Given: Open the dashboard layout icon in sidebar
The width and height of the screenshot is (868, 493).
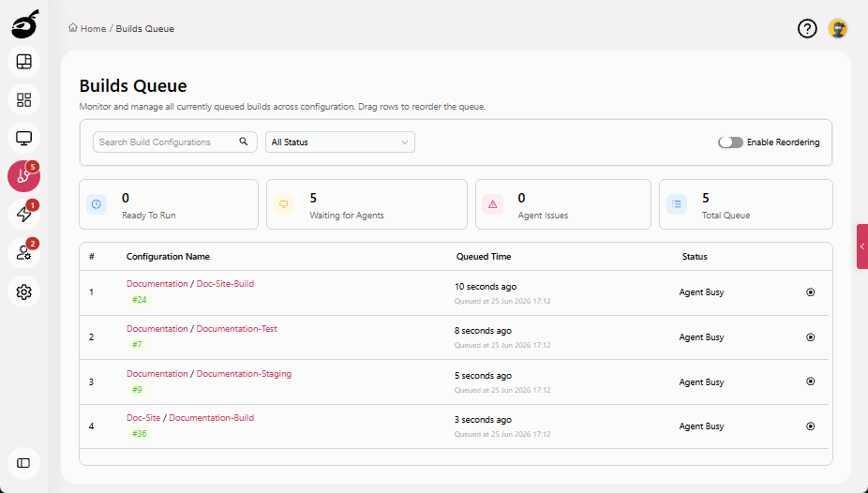Looking at the screenshot, I should [23, 62].
